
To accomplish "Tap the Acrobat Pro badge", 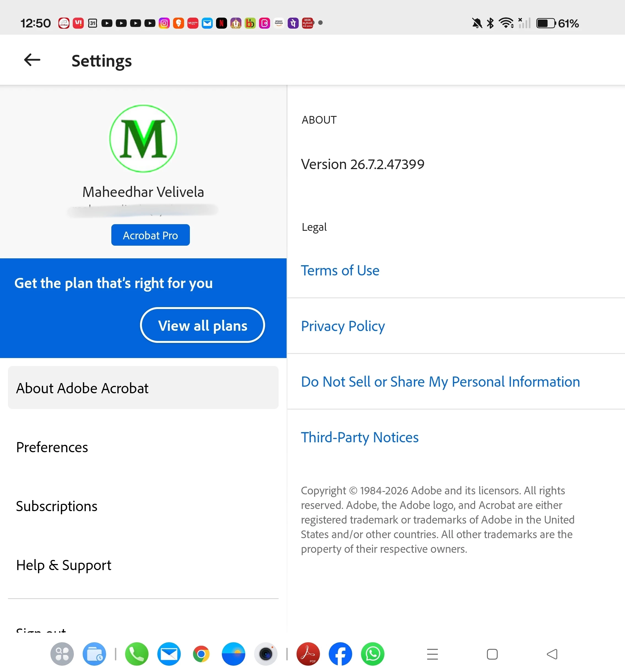I will 150,235.
